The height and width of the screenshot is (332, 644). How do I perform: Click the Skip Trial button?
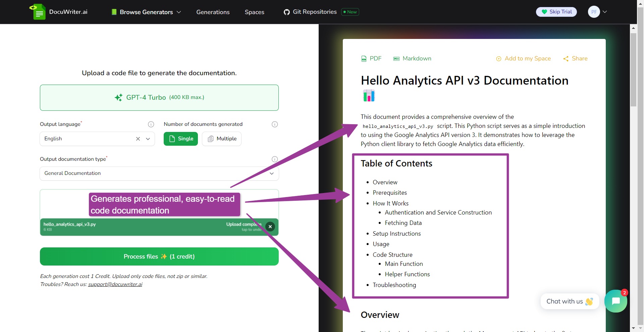click(x=556, y=12)
